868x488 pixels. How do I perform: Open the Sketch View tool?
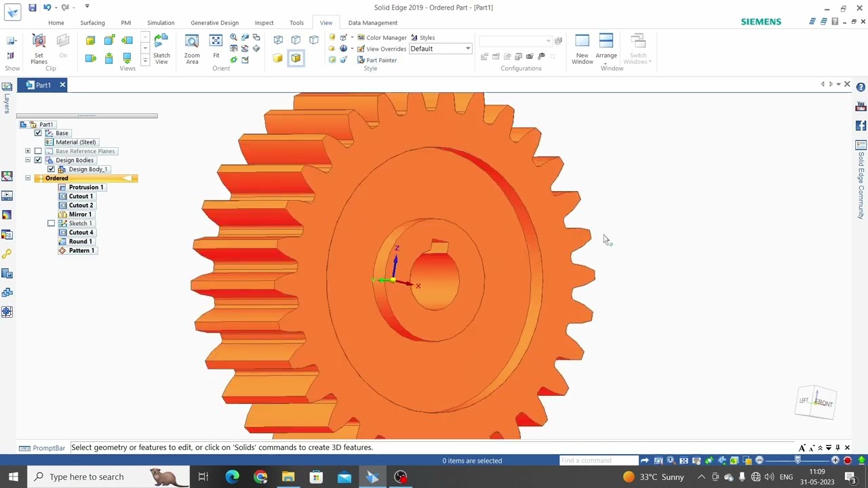point(161,49)
